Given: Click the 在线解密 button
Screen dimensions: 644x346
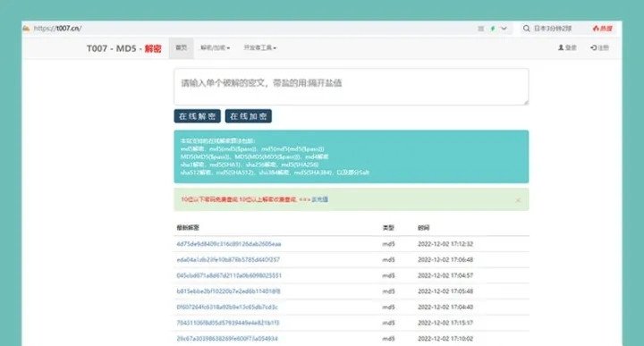Looking at the screenshot, I should click(197, 116).
